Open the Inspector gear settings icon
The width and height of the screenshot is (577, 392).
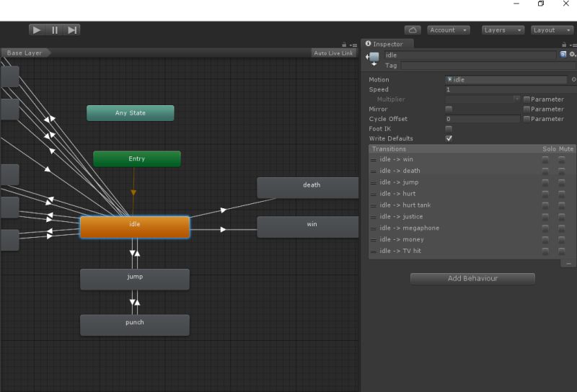(572, 55)
